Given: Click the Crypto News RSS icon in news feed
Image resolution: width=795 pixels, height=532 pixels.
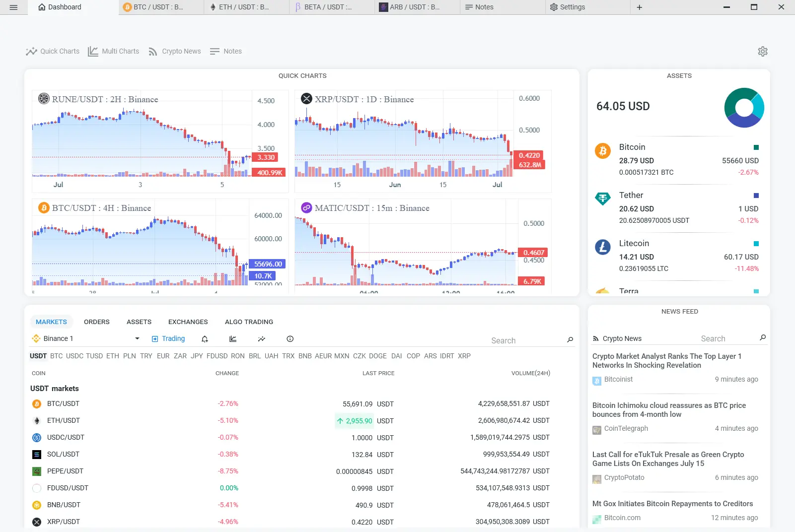Looking at the screenshot, I should click(x=596, y=339).
